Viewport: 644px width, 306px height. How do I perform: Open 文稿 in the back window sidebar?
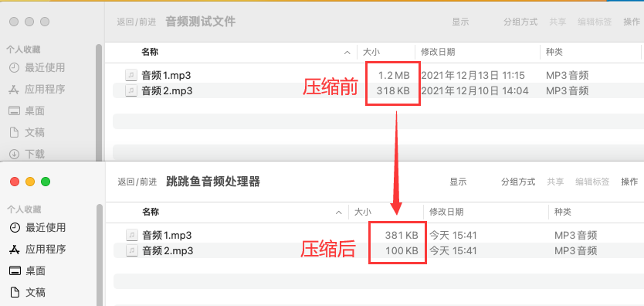pyautogui.click(x=26, y=133)
